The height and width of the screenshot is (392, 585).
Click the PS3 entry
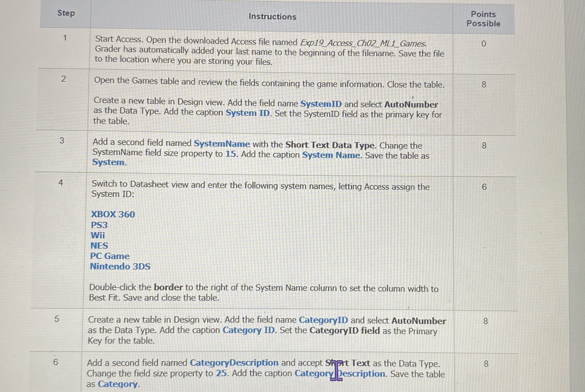coord(99,225)
